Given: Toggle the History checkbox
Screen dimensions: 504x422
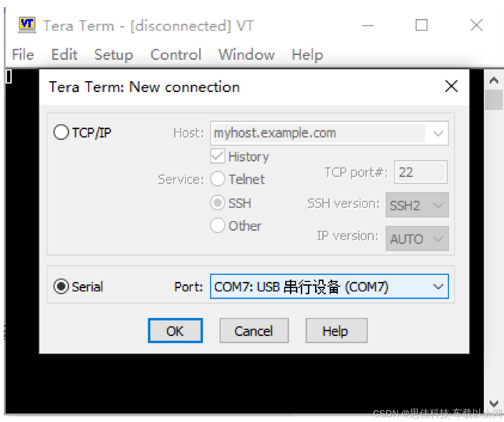Looking at the screenshot, I should pos(218,156).
